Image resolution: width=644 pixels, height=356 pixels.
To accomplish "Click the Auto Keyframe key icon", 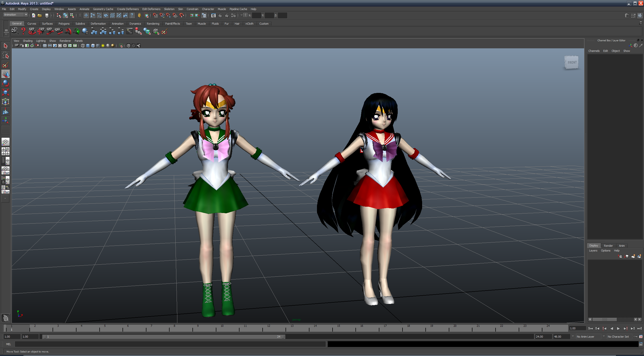I will [635, 337].
